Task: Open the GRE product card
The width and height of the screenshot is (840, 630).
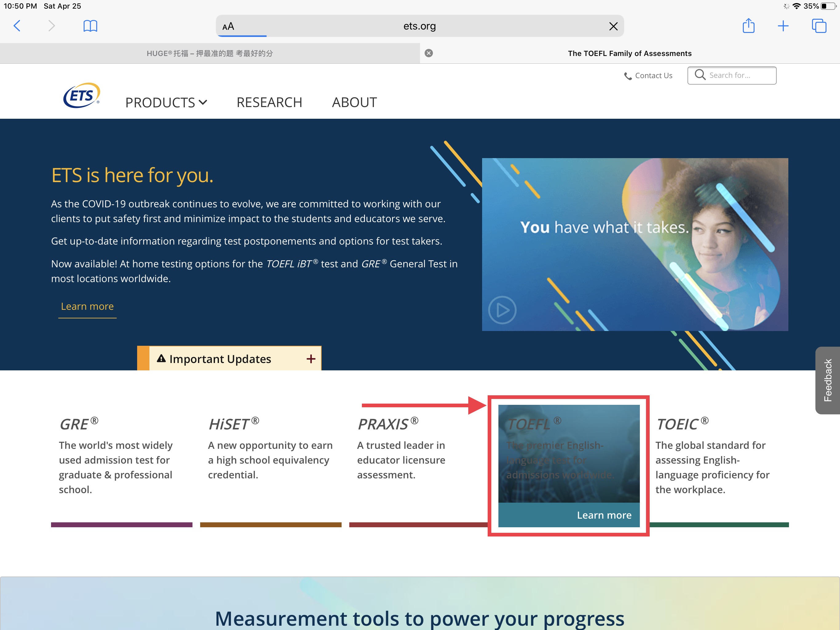Action: pyautogui.click(x=121, y=465)
